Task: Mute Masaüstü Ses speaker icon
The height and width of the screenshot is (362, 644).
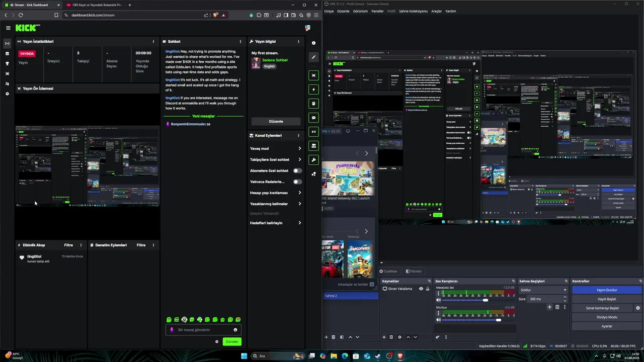Action: (438, 300)
